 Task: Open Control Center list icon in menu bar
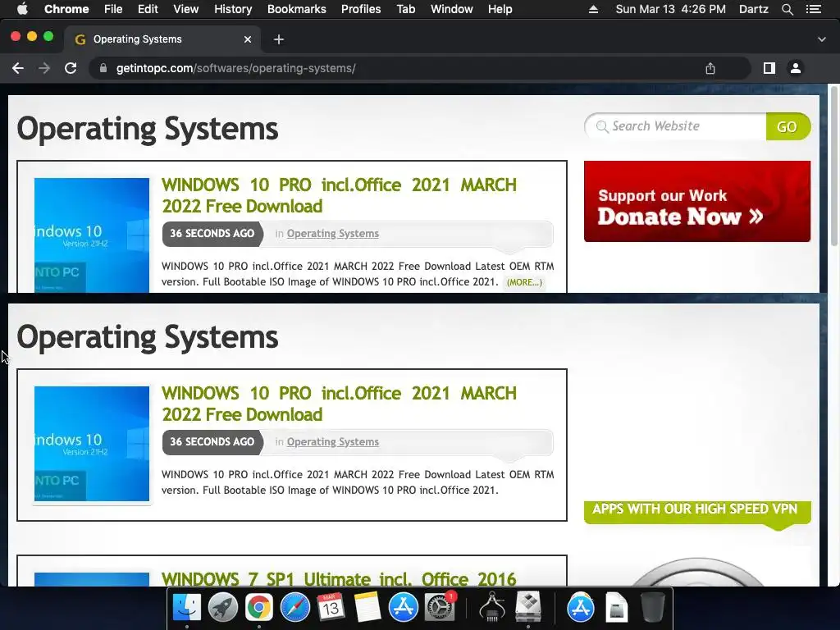814,9
